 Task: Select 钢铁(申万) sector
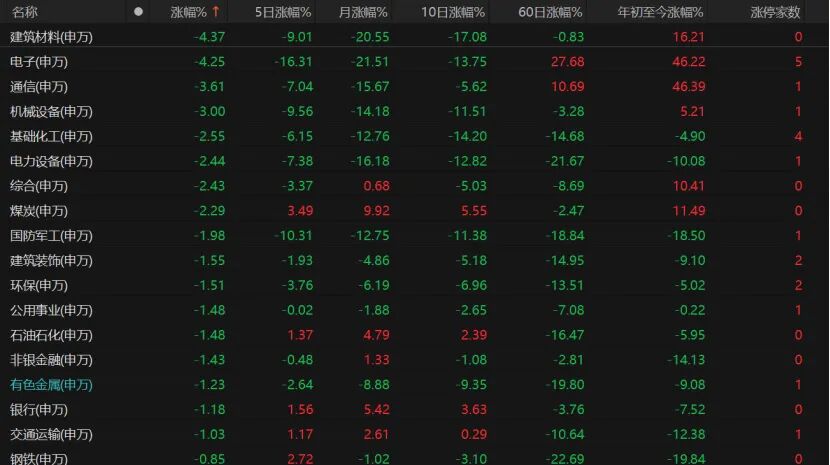(39, 459)
